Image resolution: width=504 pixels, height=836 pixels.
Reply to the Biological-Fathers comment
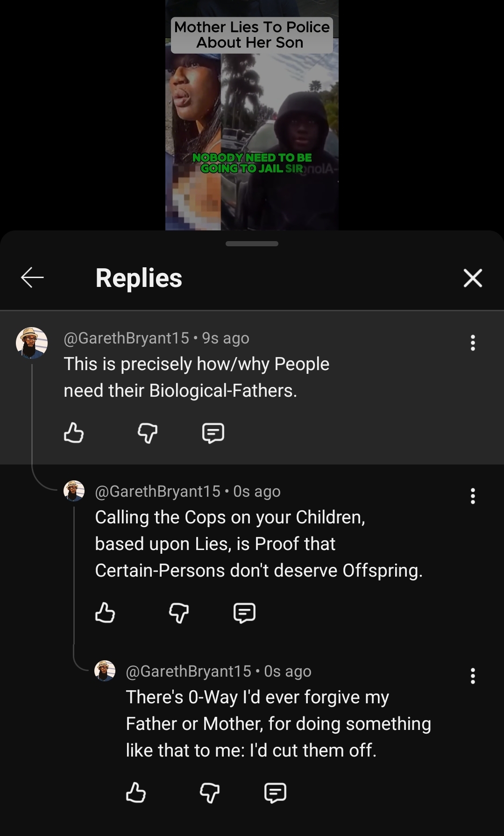point(213,433)
